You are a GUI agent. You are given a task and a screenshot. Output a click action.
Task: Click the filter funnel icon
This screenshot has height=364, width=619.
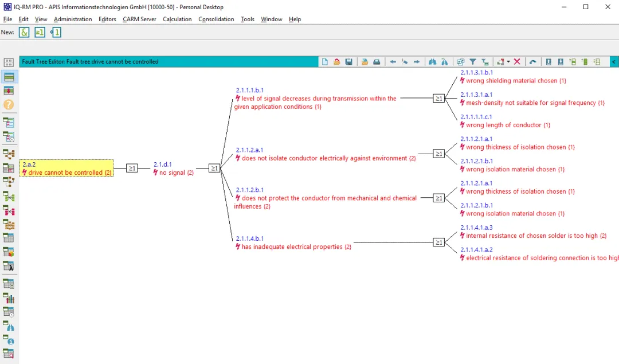pos(472,61)
